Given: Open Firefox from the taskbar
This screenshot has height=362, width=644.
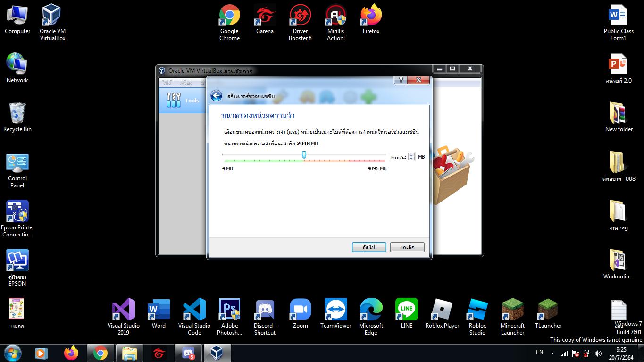Looking at the screenshot, I should 71,353.
